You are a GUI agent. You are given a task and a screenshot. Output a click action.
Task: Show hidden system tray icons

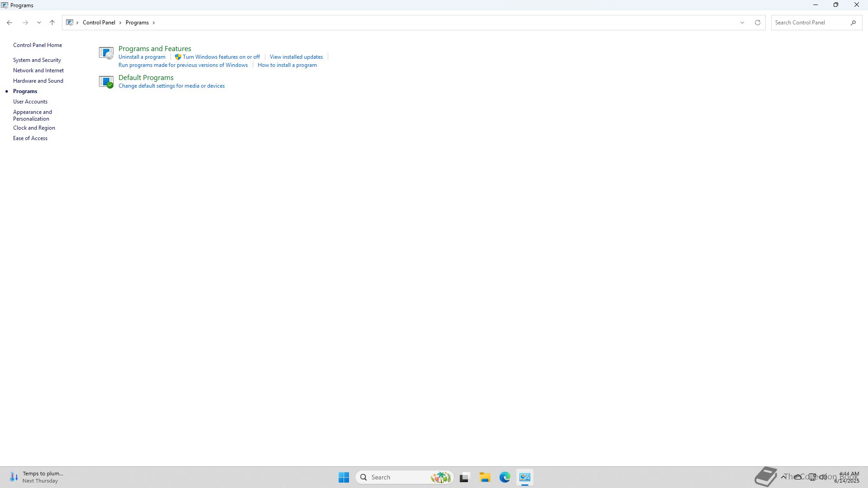click(x=783, y=477)
